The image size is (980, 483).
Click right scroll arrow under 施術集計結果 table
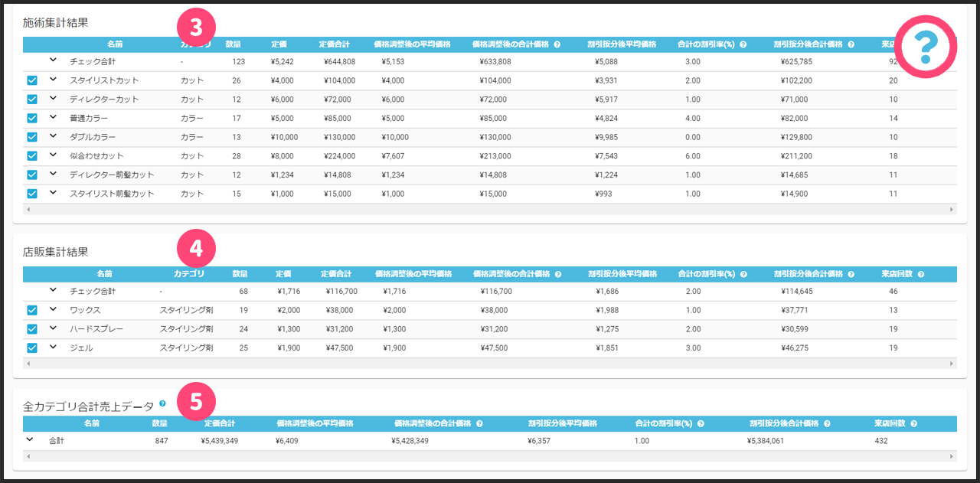952,209
